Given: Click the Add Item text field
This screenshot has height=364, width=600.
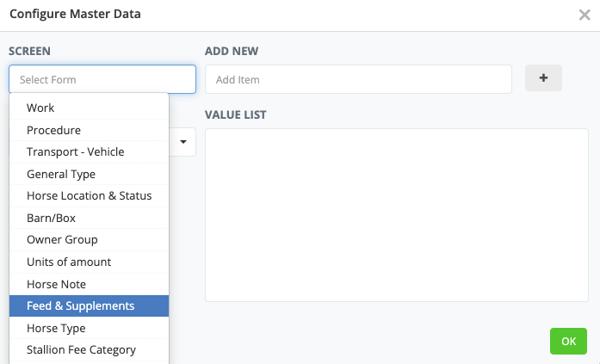Looking at the screenshot, I should [357, 79].
